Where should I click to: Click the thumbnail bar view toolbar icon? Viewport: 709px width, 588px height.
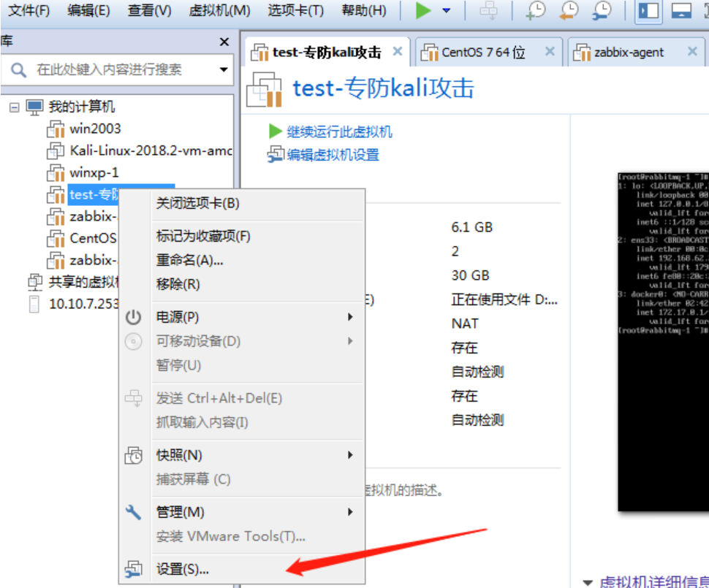click(681, 10)
